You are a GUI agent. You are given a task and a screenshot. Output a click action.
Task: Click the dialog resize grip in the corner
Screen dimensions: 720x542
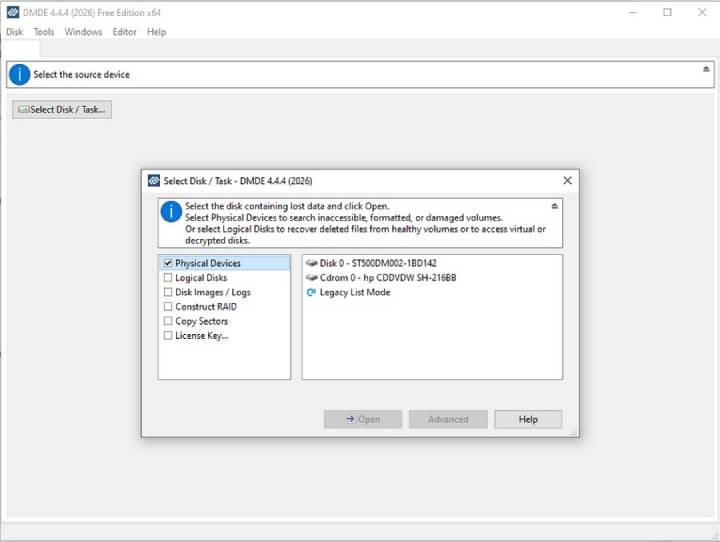574,432
